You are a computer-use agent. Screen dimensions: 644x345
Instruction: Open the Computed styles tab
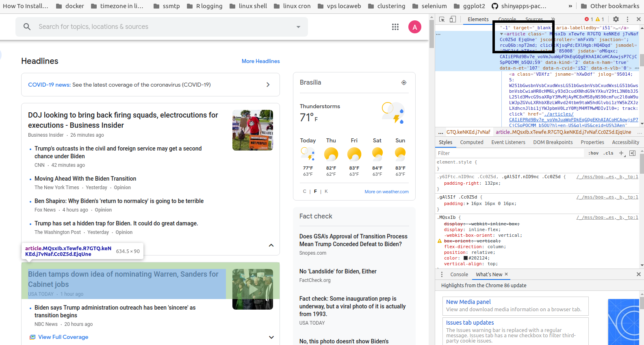click(x=472, y=142)
